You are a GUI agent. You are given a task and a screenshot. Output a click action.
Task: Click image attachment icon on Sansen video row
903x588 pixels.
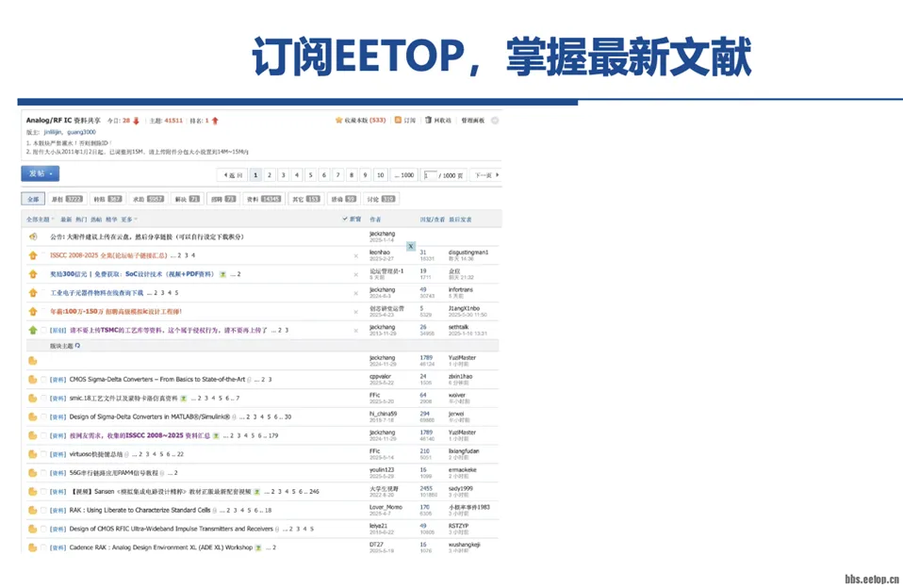[x=256, y=492]
